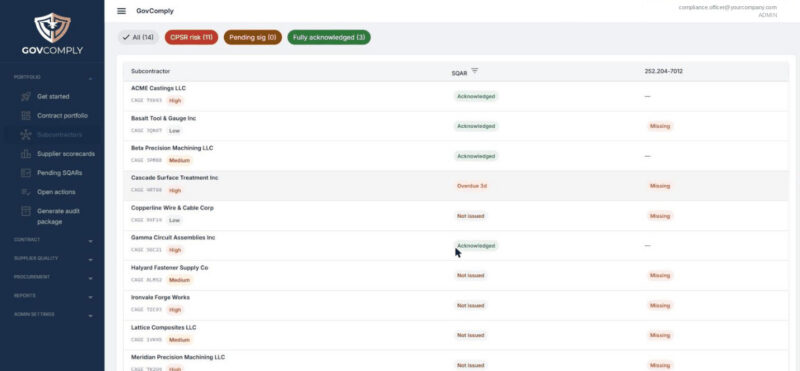Screen dimensions: 800x371
Task: Click Missing badge for Ironvale Forge Works
Action: pyautogui.click(x=660, y=305)
